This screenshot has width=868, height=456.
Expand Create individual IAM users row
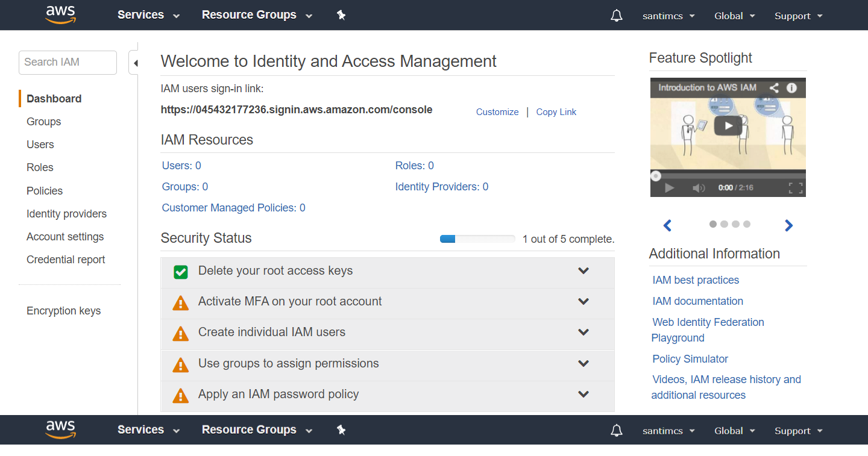[583, 332]
